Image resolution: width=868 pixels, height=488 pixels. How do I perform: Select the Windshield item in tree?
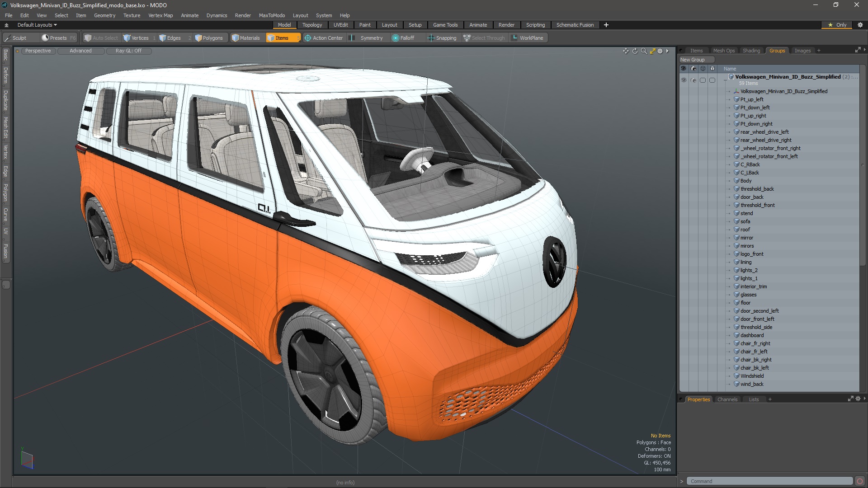752,376
